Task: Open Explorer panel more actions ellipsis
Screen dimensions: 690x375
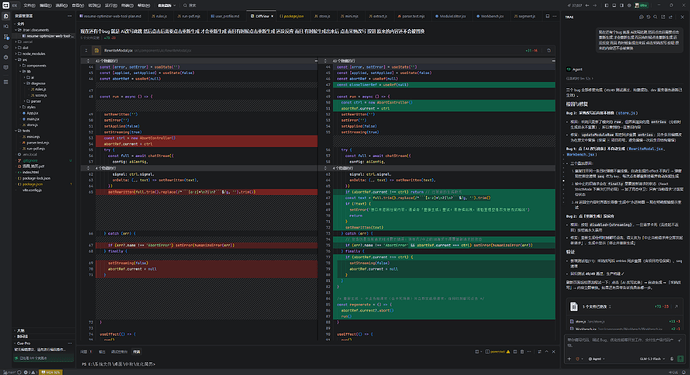Action: coord(70,16)
